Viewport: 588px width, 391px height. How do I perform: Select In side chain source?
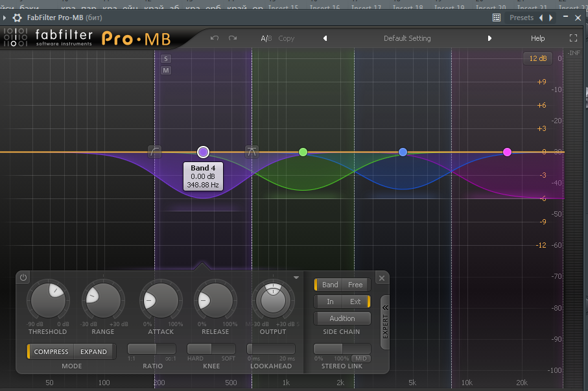pos(330,302)
